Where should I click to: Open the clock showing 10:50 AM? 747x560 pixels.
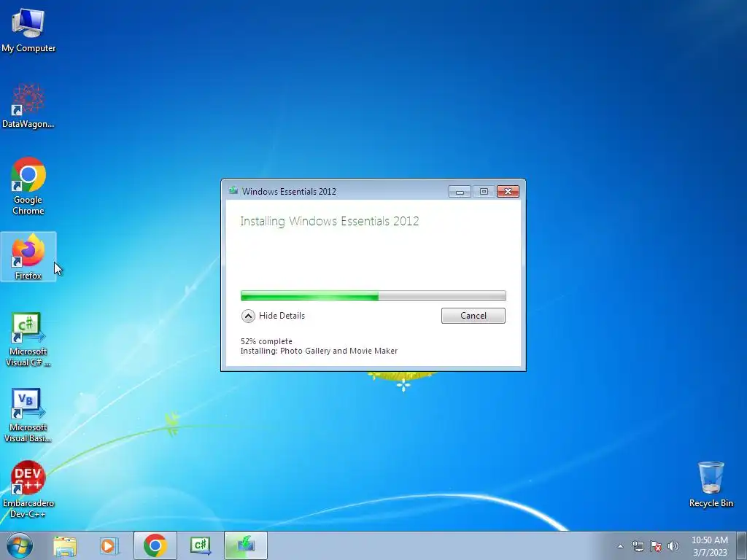pyautogui.click(x=709, y=546)
